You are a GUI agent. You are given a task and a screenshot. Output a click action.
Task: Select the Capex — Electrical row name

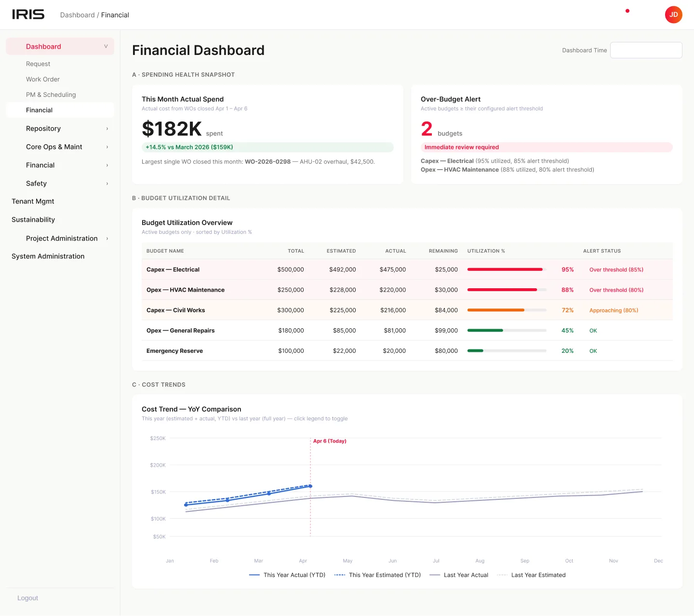coord(173,269)
